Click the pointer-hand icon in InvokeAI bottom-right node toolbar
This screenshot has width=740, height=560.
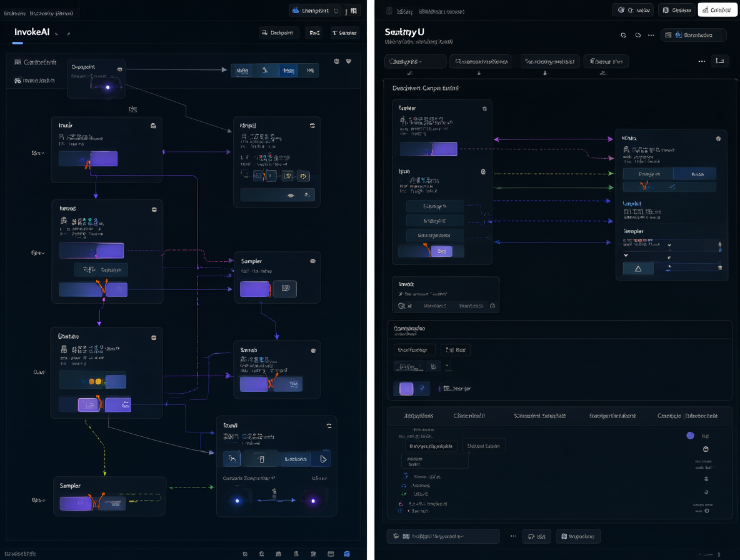pos(232,459)
